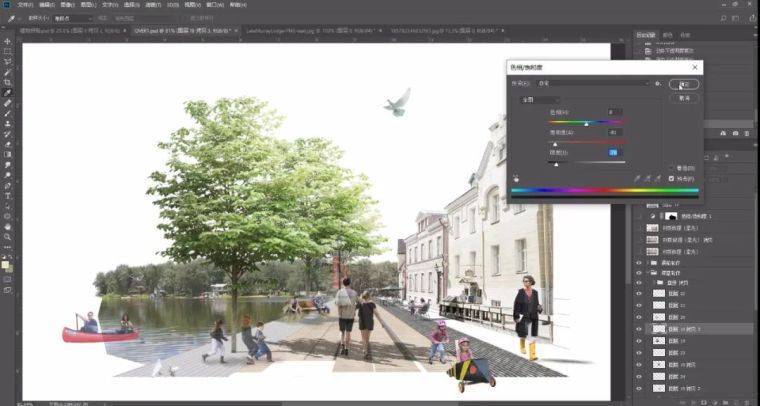Open the 滤镜(T) menu
Screen dimensions: 760x406
[153, 5]
